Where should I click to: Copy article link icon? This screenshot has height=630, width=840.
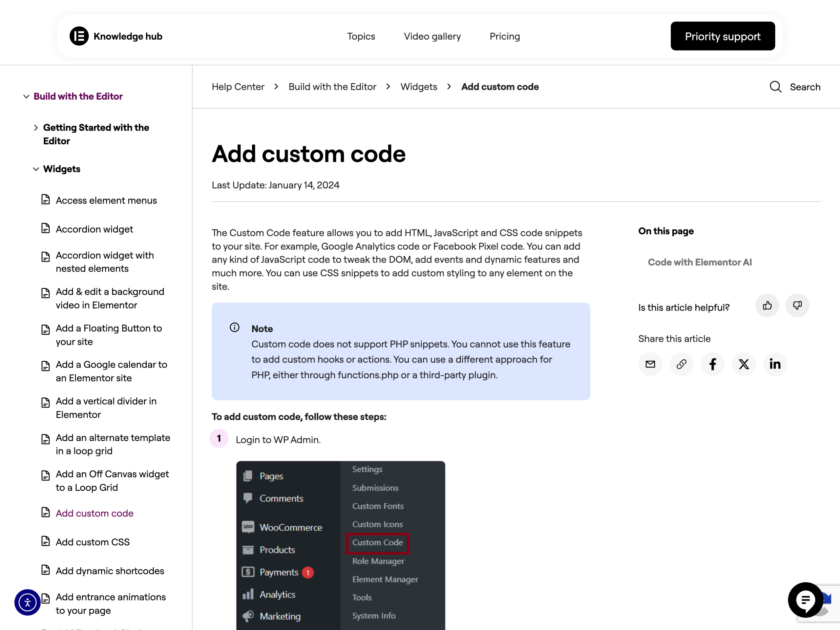tap(681, 364)
